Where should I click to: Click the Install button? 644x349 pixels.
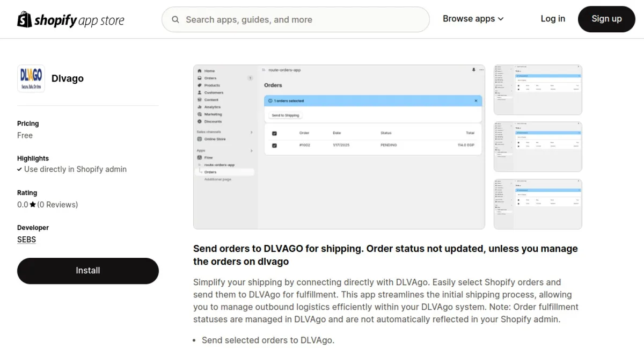tap(88, 271)
